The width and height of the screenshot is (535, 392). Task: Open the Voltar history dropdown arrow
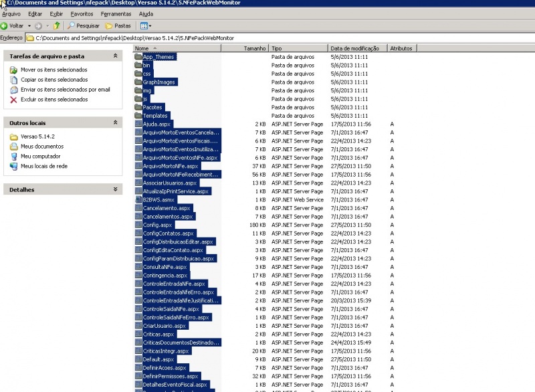click(x=29, y=25)
